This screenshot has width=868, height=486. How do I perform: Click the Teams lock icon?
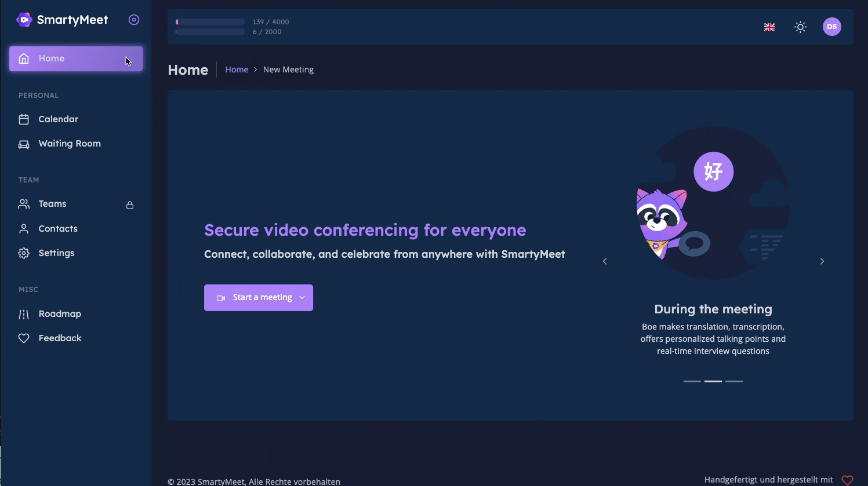130,205
